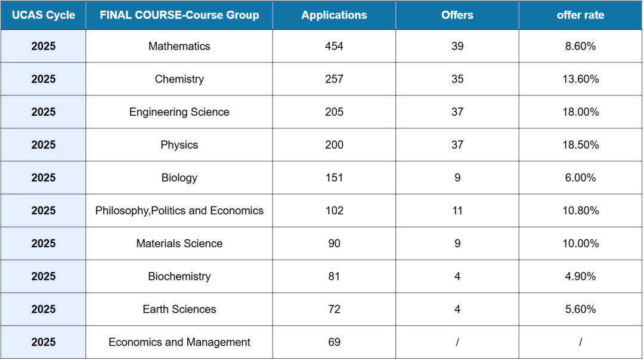Select the Engineering Science cell

pos(179,112)
